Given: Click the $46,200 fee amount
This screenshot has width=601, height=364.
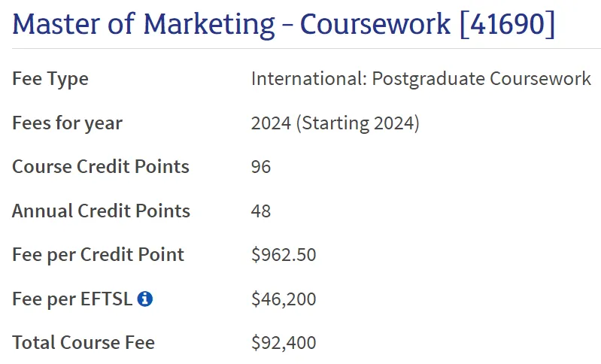Looking at the screenshot, I should pos(284,299).
